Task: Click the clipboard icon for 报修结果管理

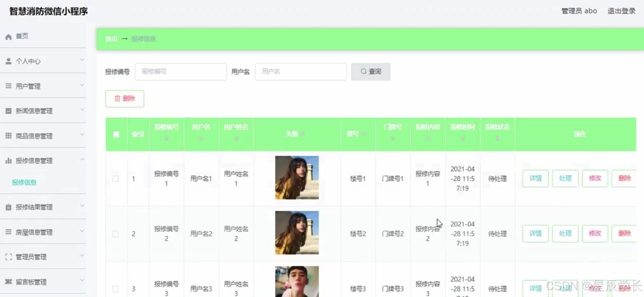Action: (x=9, y=207)
